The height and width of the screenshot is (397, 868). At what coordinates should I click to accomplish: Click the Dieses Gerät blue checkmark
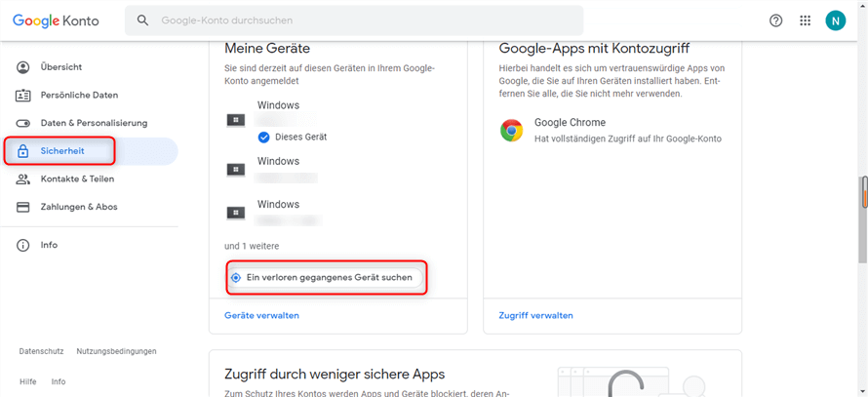[x=263, y=137]
